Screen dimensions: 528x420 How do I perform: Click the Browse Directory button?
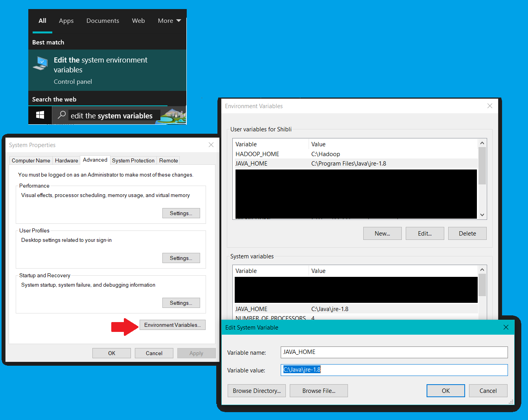click(x=257, y=391)
